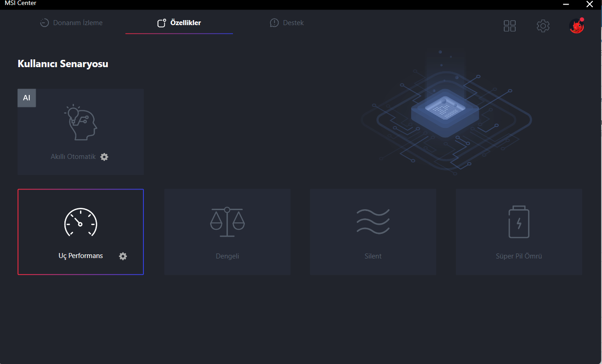The image size is (602, 364).
Task: Select the Uç Performans scenario card
Action: (x=81, y=232)
